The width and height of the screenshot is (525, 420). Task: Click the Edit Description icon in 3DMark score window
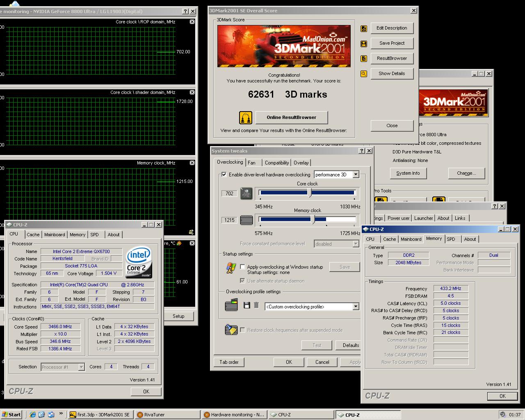[363, 28]
